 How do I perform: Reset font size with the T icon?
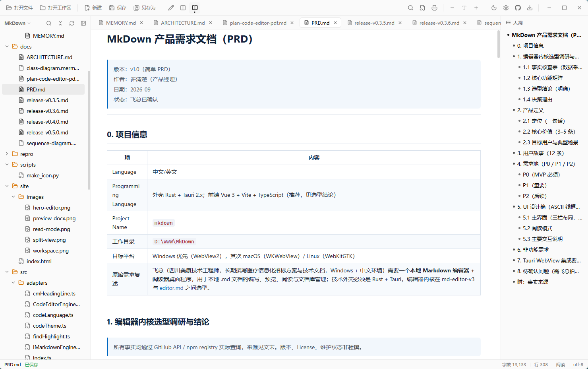464,8
